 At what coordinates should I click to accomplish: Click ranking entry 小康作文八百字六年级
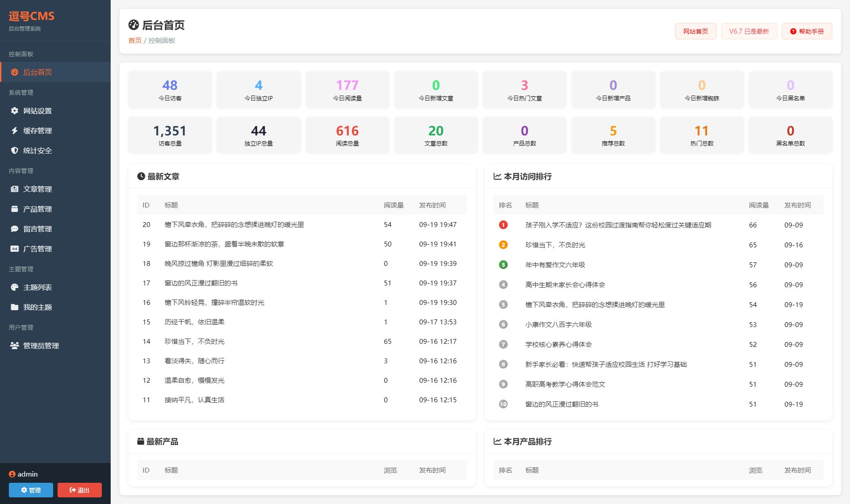pos(559,324)
